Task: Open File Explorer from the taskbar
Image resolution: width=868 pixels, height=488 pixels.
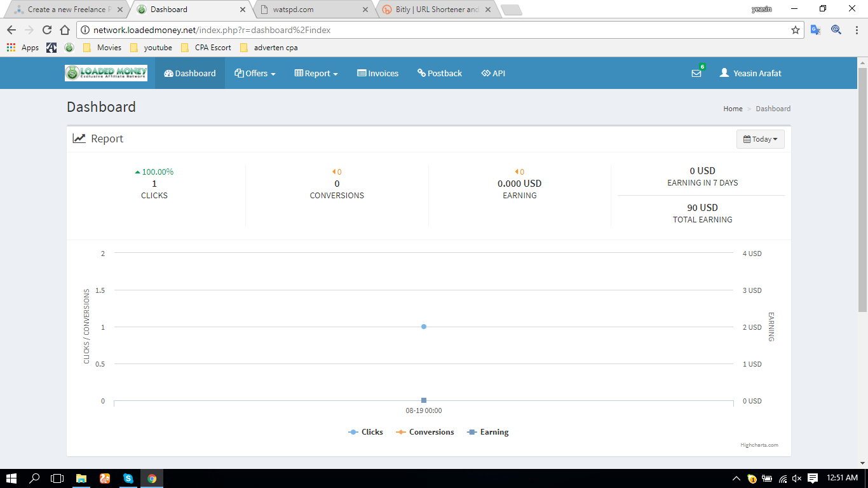Action: pos(81,478)
